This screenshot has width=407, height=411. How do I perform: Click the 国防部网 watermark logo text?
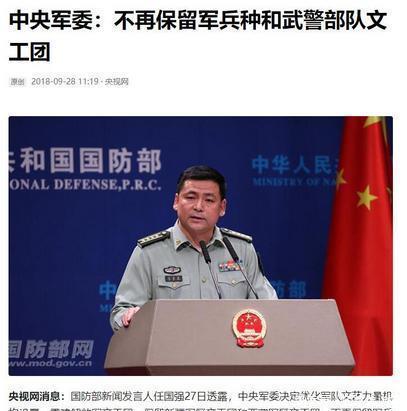51,349
